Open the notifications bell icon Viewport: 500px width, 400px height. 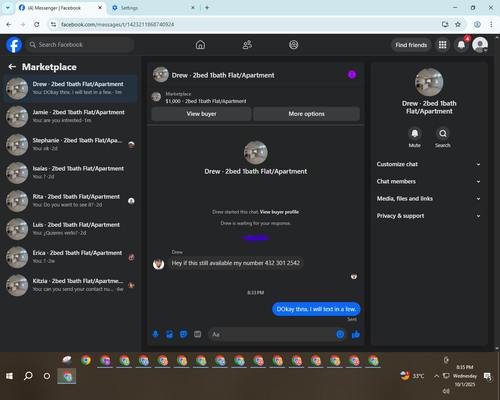[461, 45]
